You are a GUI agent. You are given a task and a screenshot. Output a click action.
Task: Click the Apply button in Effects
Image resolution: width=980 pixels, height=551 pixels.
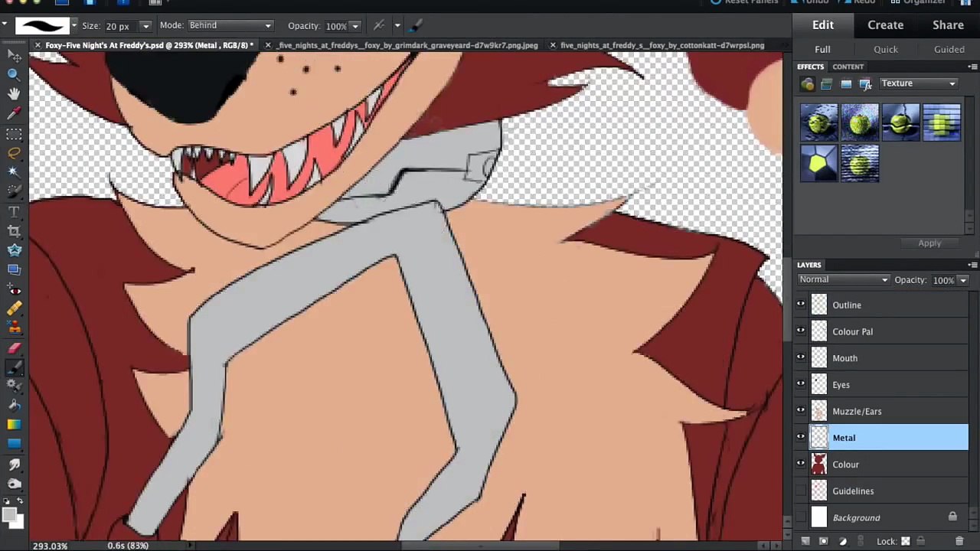929,243
